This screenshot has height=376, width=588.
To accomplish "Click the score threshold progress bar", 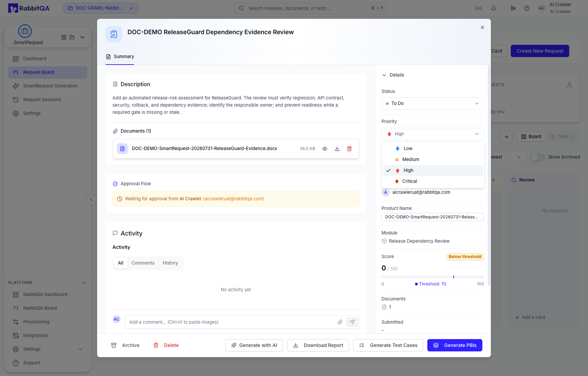I will click(433, 277).
